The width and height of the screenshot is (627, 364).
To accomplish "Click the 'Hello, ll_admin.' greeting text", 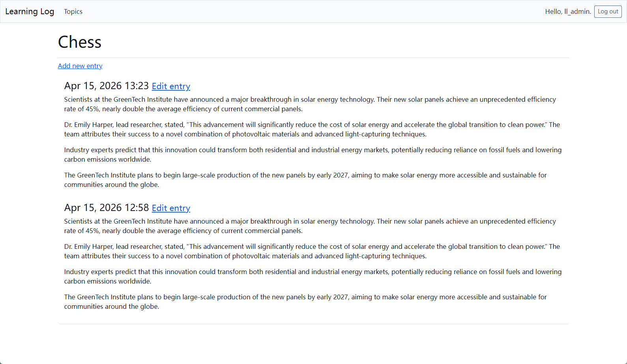I will (x=568, y=11).
